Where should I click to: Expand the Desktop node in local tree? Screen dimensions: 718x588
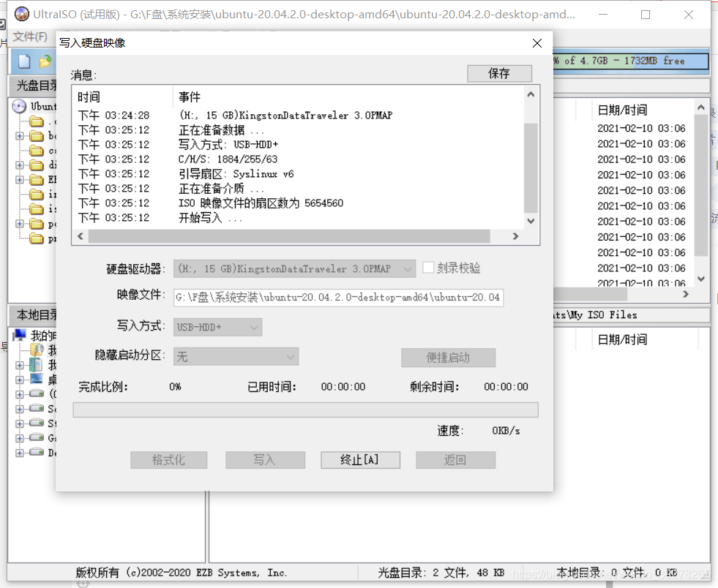click(19, 380)
